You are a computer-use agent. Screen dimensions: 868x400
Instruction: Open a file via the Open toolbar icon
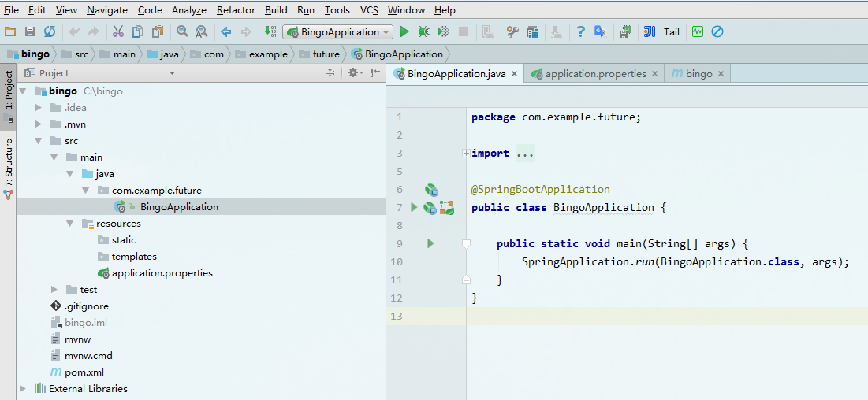[10, 32]
